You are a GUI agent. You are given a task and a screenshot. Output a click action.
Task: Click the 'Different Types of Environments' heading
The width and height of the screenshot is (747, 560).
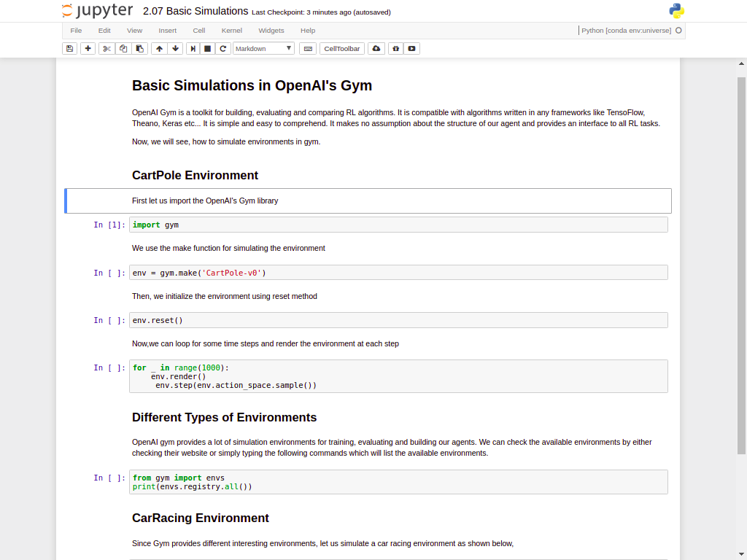coord(225,418)
